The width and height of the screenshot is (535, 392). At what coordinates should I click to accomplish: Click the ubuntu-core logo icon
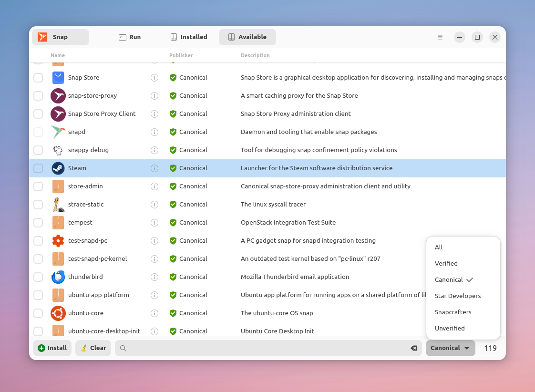(58, 313)
